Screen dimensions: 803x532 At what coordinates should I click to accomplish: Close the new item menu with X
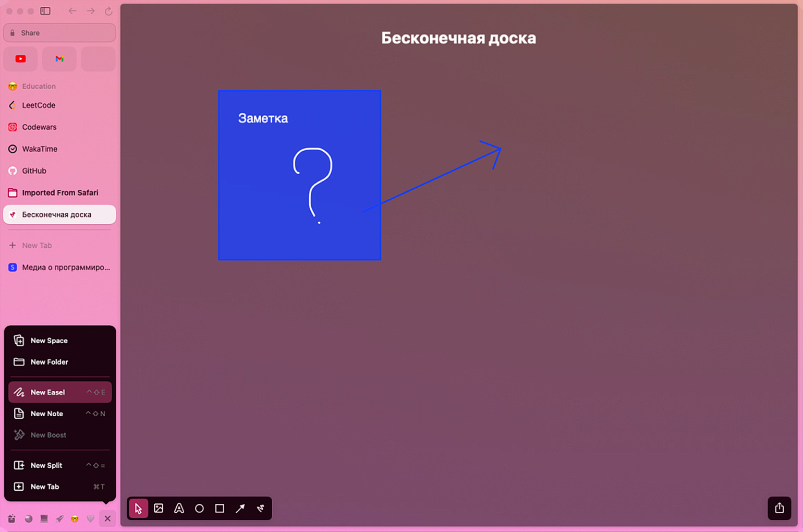[107, 518]
